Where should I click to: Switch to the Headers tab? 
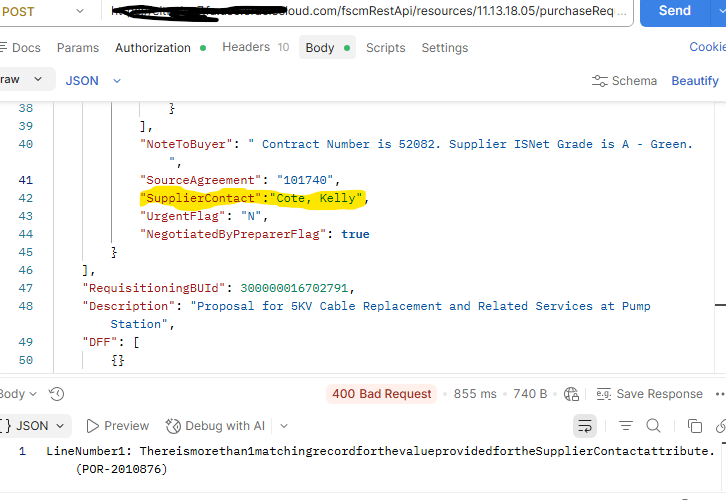click(x=256, y=47)
